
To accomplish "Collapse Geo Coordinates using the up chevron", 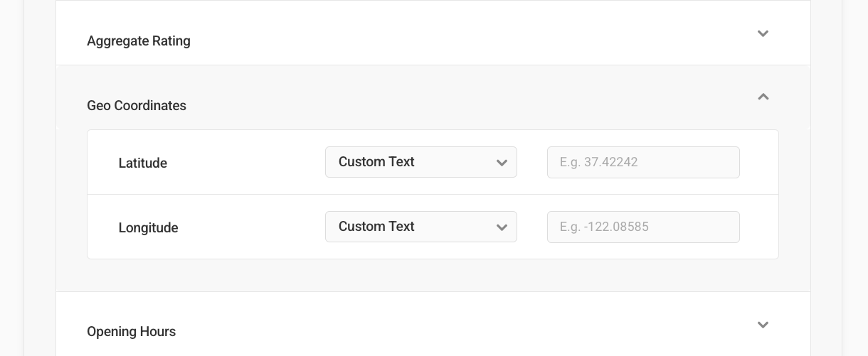I will click(x=763, y=97).
